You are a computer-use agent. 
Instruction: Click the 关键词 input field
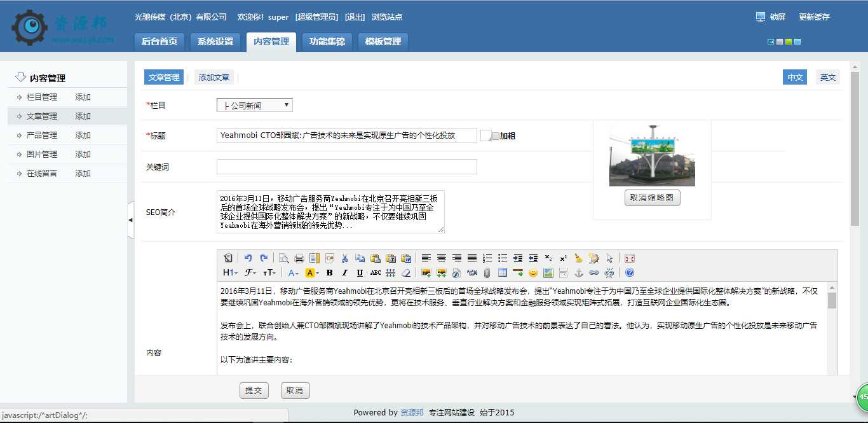346,167
